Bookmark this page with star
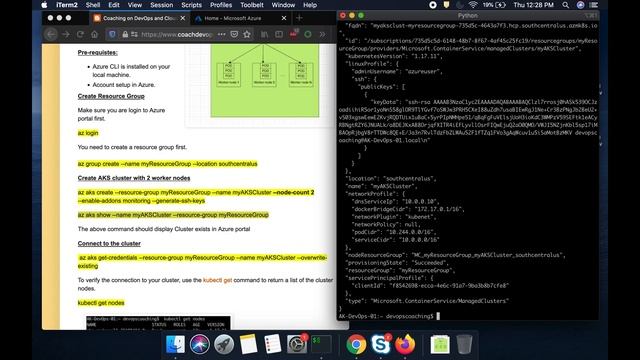The height and width of the screenshot is (360, 640). (x=247, y=34)
